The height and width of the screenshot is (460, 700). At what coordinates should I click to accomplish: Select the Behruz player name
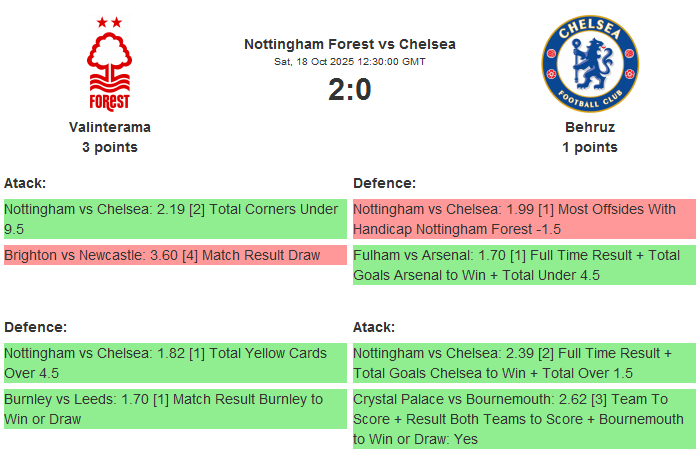click(x=589, y=127)
